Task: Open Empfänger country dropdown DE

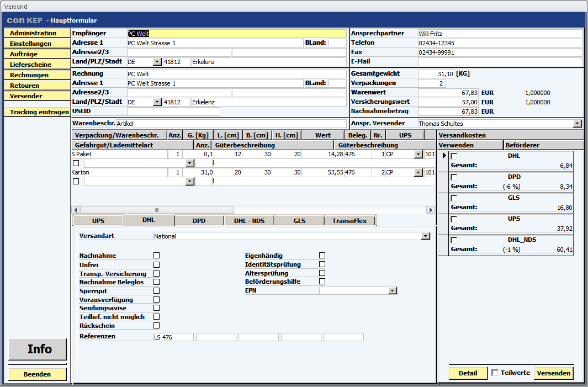Action: pyautogui.click(x=157, y=62)
